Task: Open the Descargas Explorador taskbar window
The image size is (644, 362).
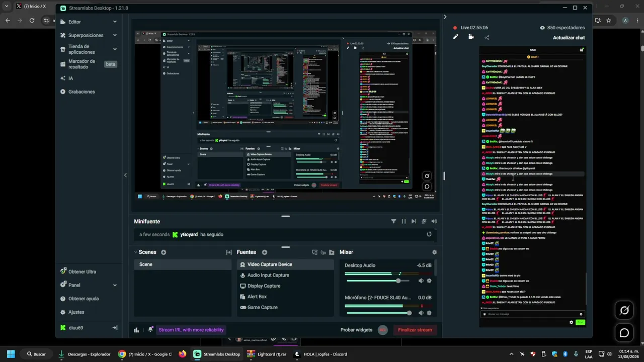Action: pos(85,354)
